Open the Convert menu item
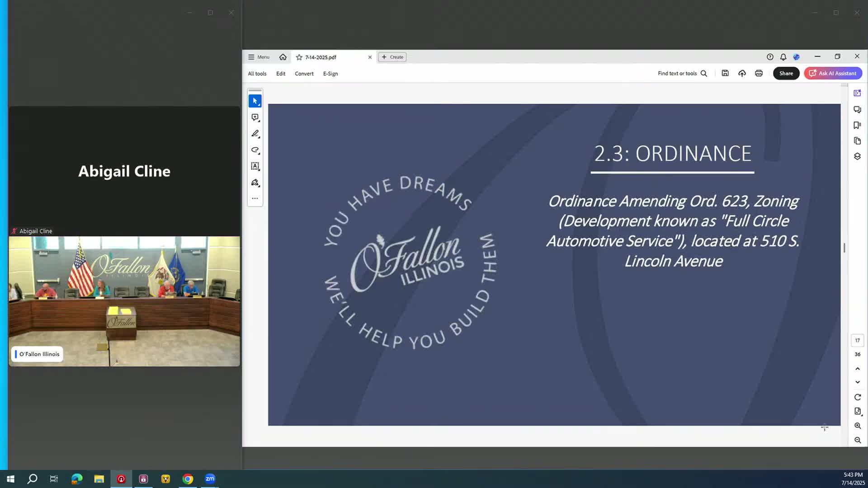The image size is (868, 488). (304, 74)
